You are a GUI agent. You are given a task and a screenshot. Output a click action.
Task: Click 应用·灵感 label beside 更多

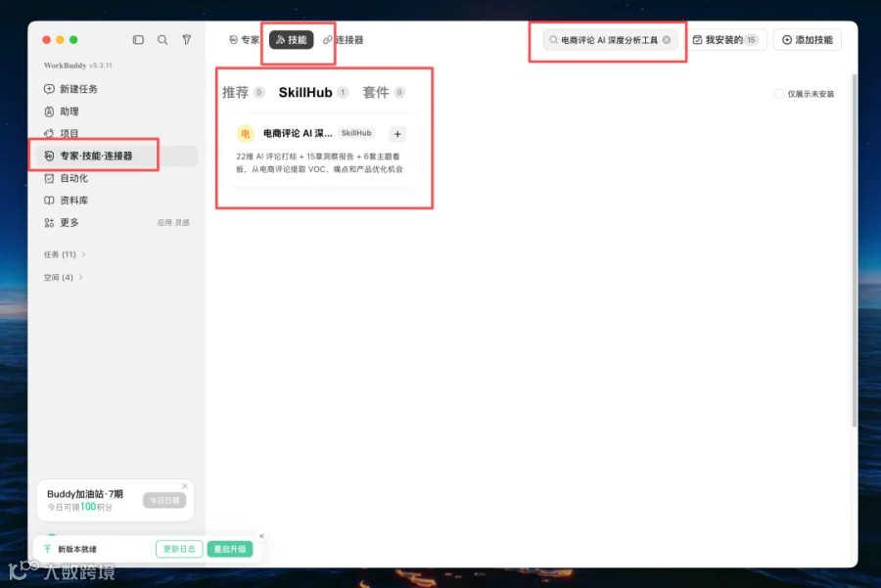click(x=173, y=223)
